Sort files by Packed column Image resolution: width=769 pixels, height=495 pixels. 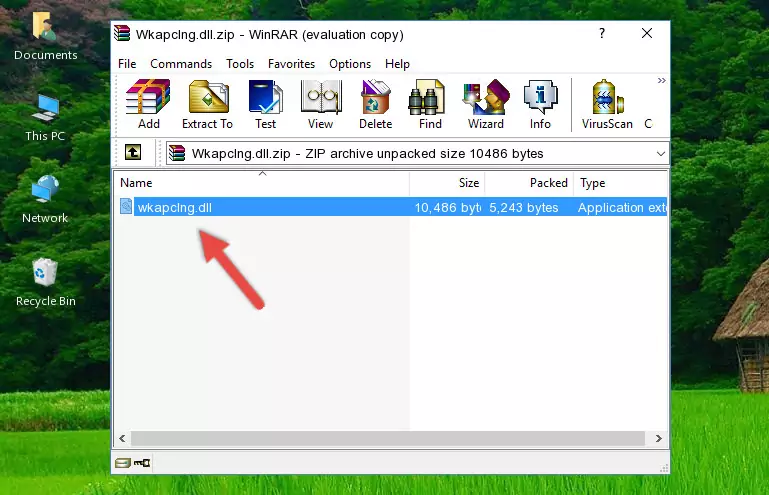pos(529,183)
